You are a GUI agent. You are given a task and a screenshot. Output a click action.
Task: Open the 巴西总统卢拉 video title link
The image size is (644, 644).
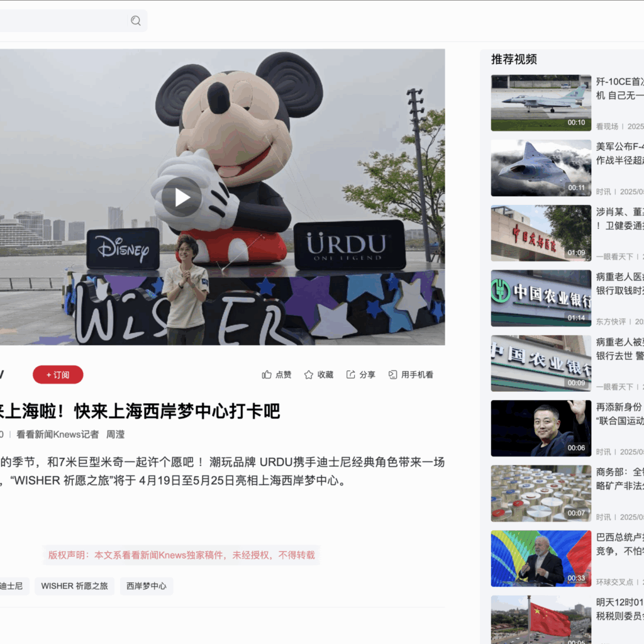coord(619,544)
